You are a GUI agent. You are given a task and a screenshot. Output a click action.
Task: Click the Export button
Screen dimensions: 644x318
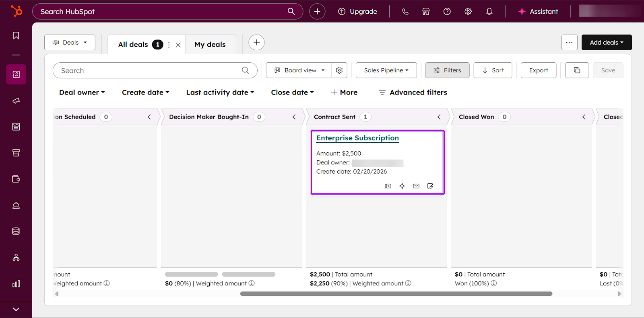click(539, 70)
